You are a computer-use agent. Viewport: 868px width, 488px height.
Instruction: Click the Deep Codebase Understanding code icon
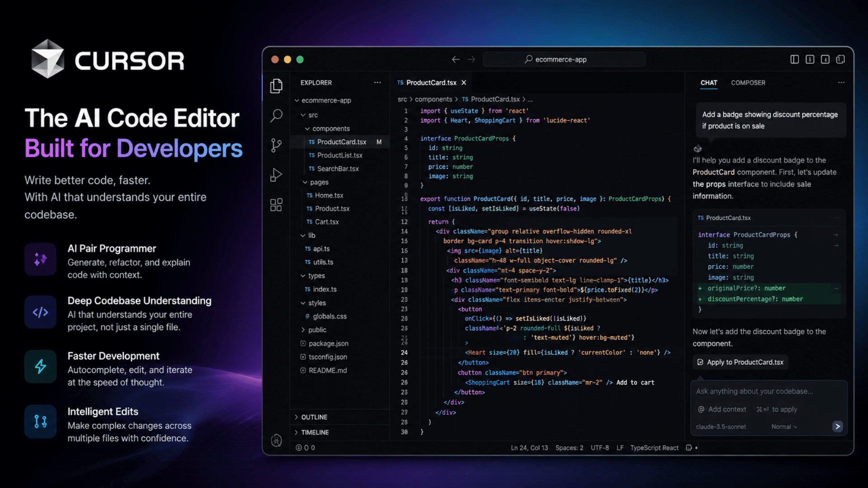tap(40, 312)
